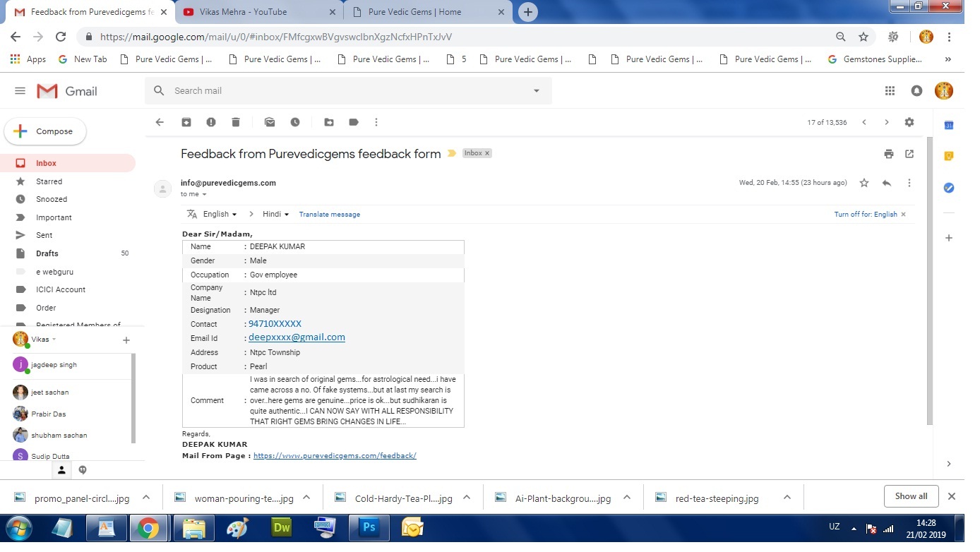Mark the email as unread
Viewport: 980px width, 552px height.
point(270,122)
